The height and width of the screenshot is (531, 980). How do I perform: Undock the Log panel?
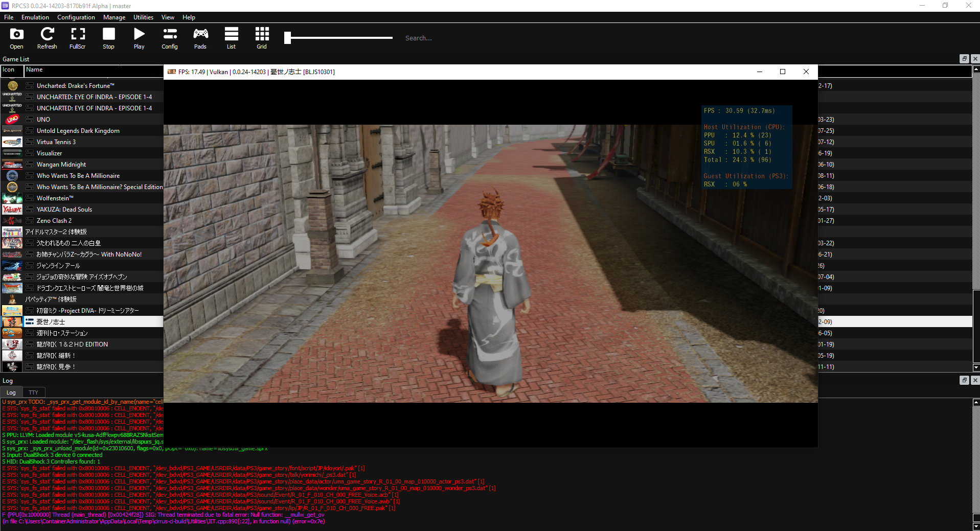point(963,380)
